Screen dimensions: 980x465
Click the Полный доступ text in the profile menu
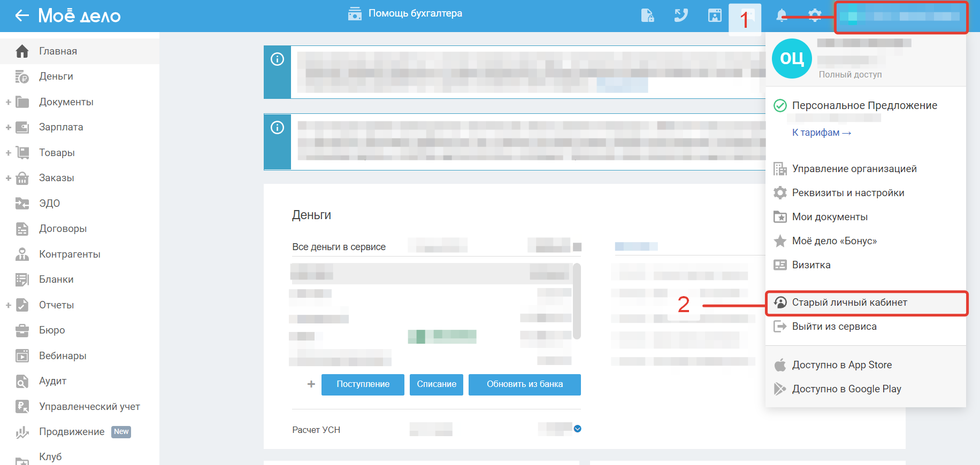850,75
